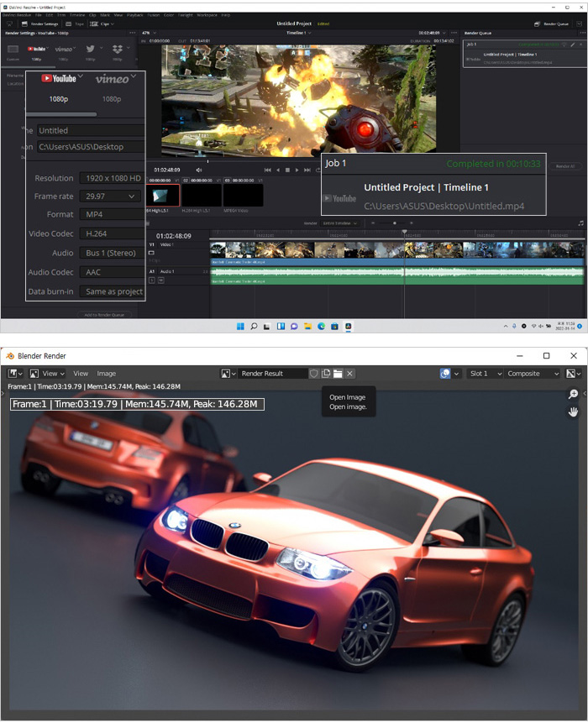Viewport: 588px width, 723px height.
Task: Mute the A1 audio track
Action: [x=161, y=280]
